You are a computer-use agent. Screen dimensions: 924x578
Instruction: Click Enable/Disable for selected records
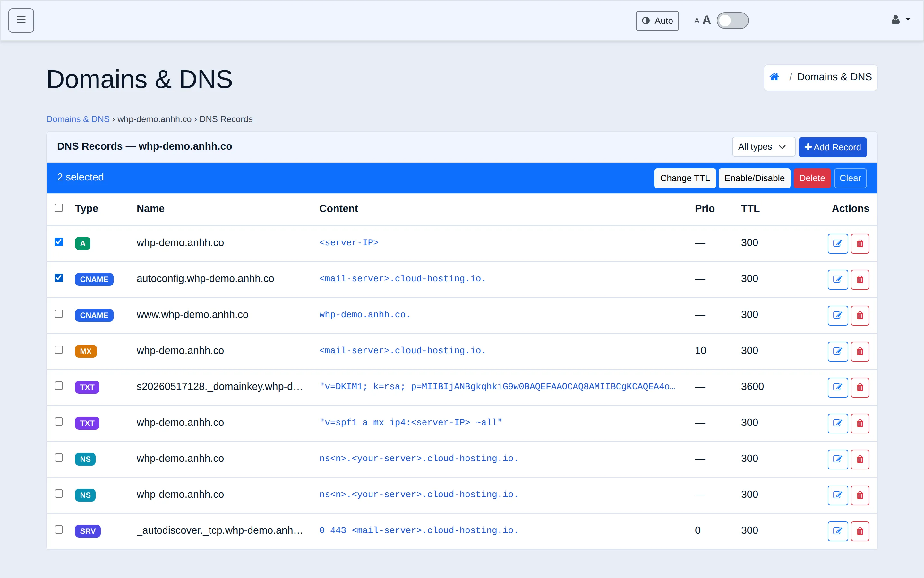pyautogui.click(x=754, y=178)
